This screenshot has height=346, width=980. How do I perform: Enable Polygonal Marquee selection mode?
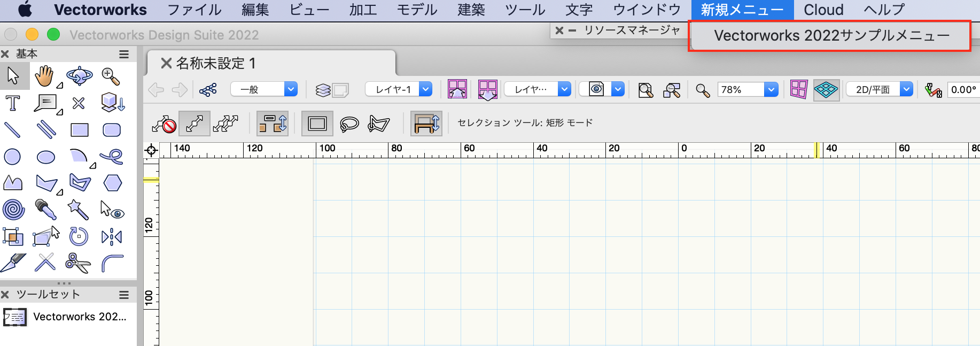click(x=379, y=124)
